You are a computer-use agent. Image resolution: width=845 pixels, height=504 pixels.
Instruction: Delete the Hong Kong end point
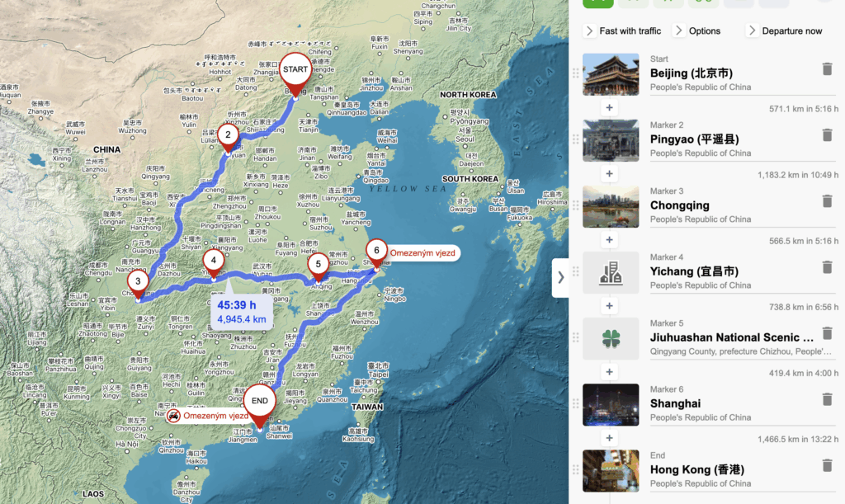(827, 466)
